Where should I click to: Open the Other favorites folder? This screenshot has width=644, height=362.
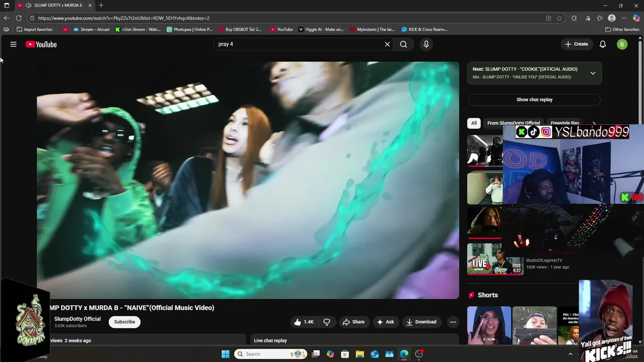(x=622, y=30)
